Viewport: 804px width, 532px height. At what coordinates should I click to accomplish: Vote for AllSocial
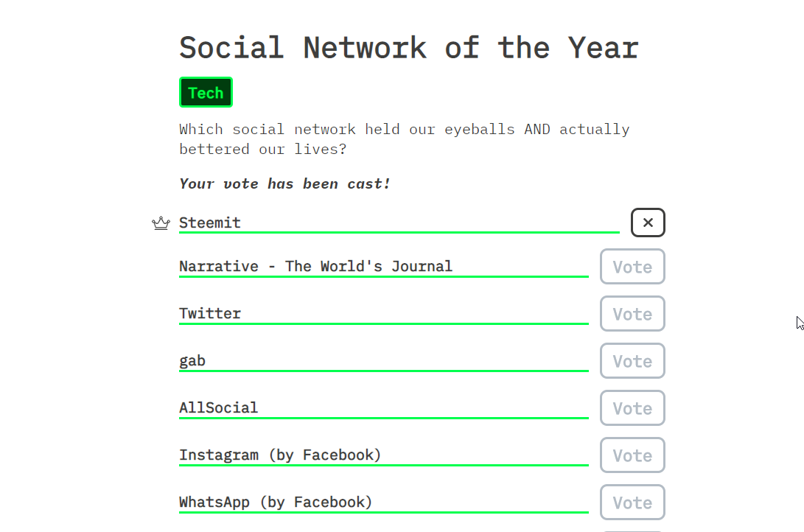click(632, 408)
